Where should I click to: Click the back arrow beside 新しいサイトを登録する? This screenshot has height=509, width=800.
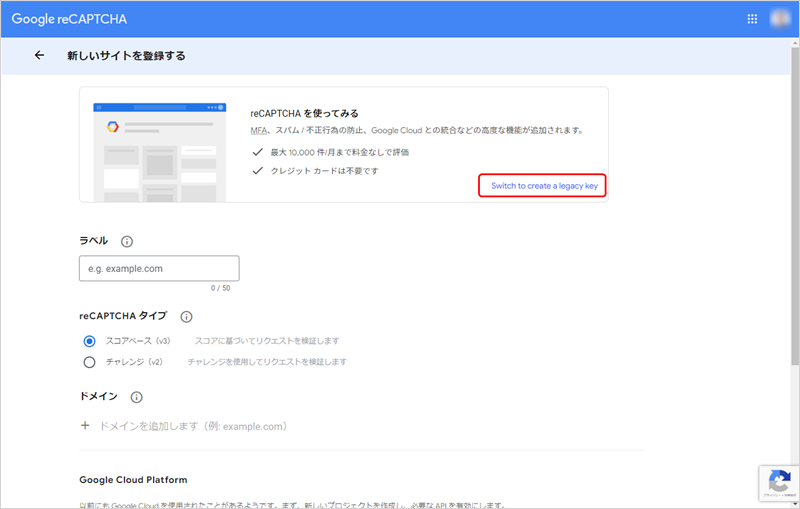[x=39, y=55]
